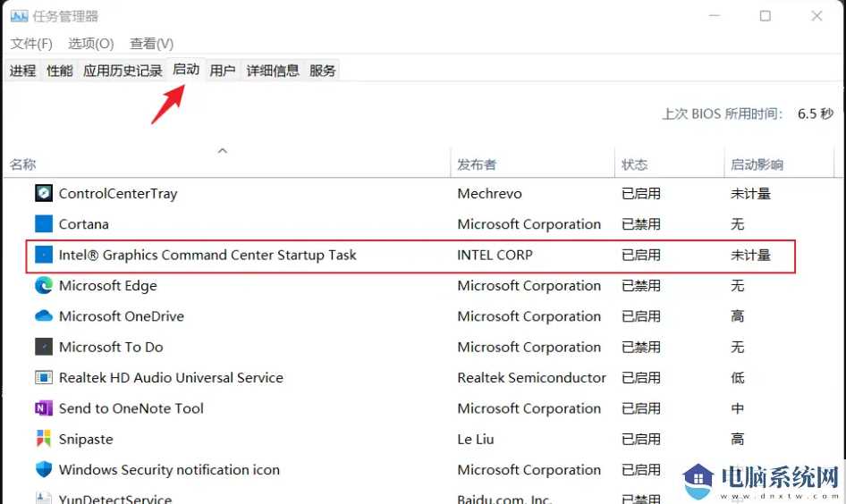Viewport: 846px width, 504px height.
Task: Click the Microsoft Edge icon
Action: click(44, 285)
